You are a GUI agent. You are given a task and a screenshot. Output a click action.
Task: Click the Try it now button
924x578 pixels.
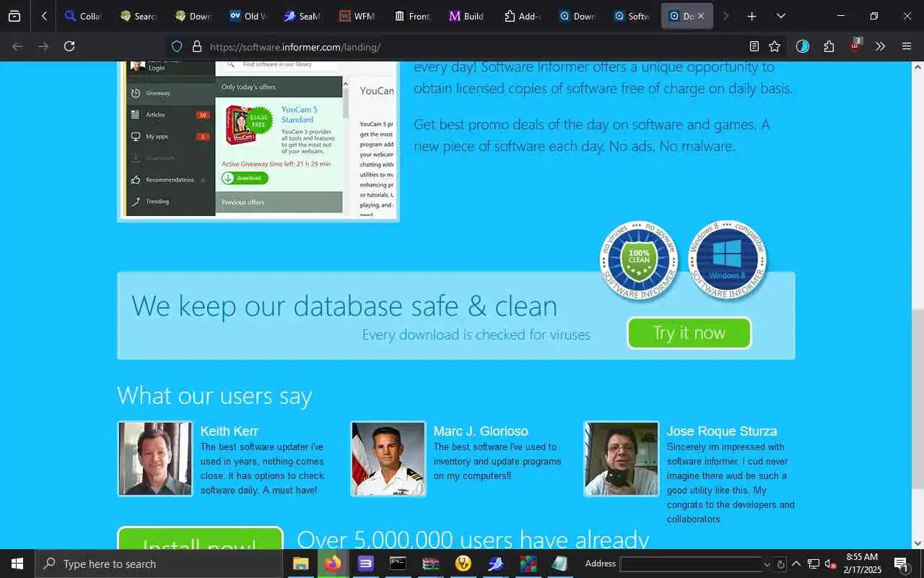pyautogui.click(x=689, y=332)
